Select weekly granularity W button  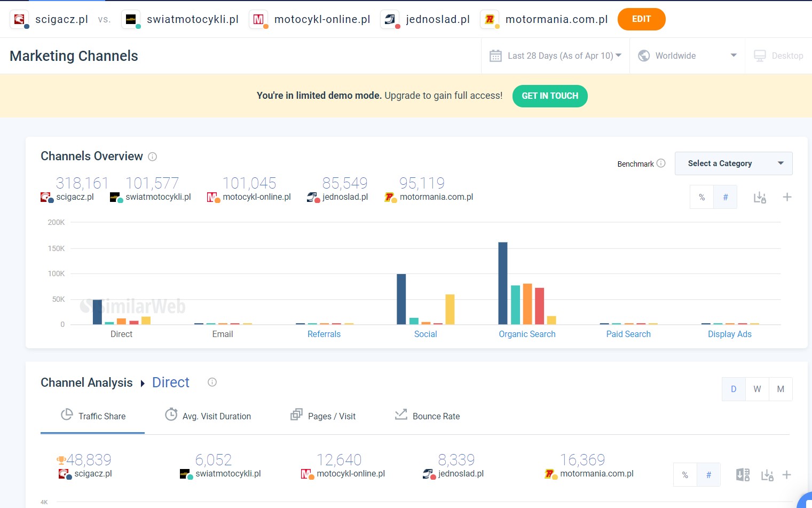pyautogui.click(x=757, y=389)
